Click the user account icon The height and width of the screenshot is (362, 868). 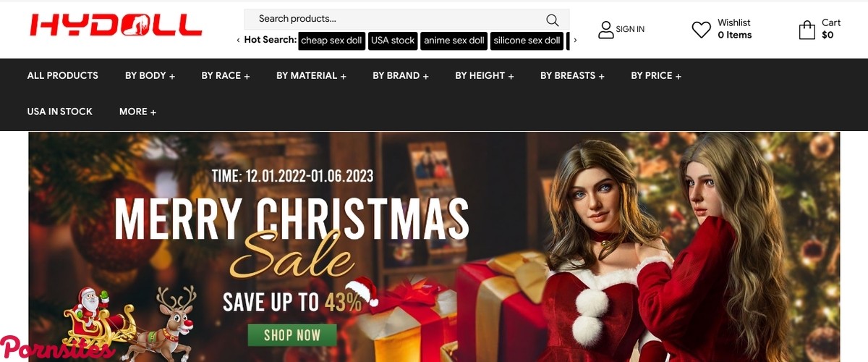point(605,30)
